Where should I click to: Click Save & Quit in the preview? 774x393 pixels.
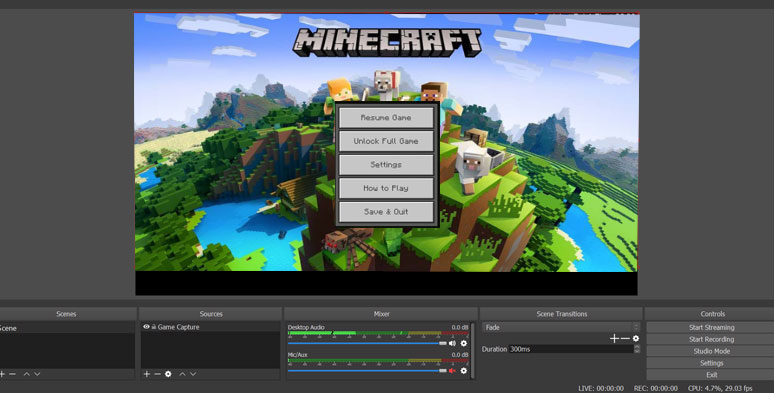(386, 212)
